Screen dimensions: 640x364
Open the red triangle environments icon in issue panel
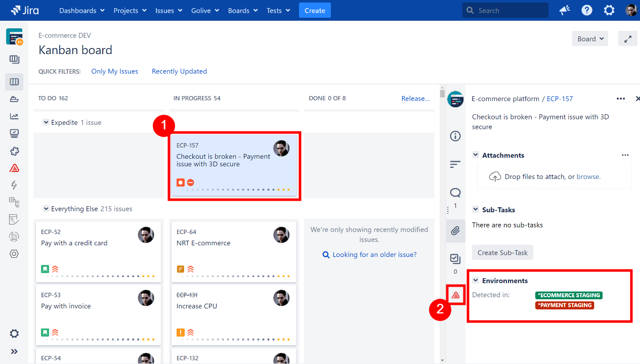455,295
